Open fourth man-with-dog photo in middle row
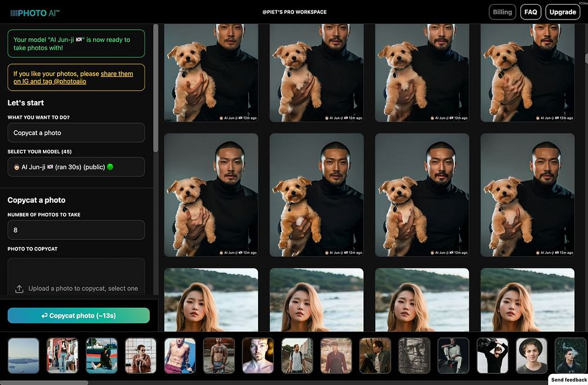 pos(527,195)
